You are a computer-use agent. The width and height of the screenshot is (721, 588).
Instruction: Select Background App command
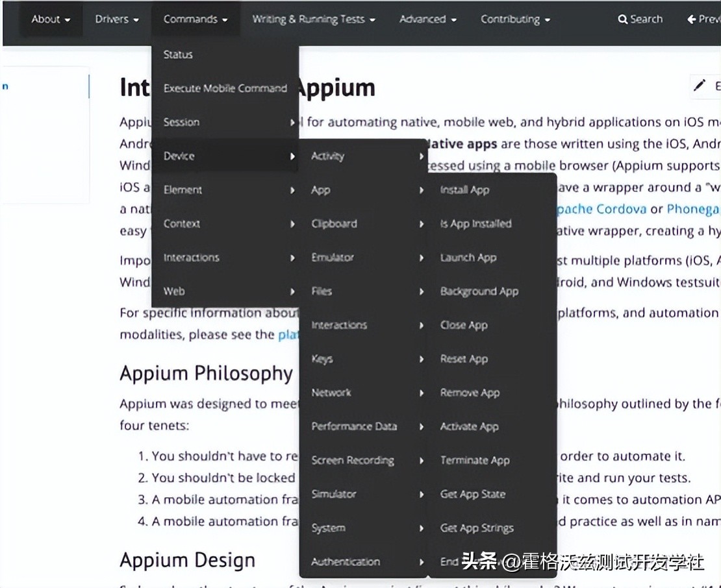[479, 291]
